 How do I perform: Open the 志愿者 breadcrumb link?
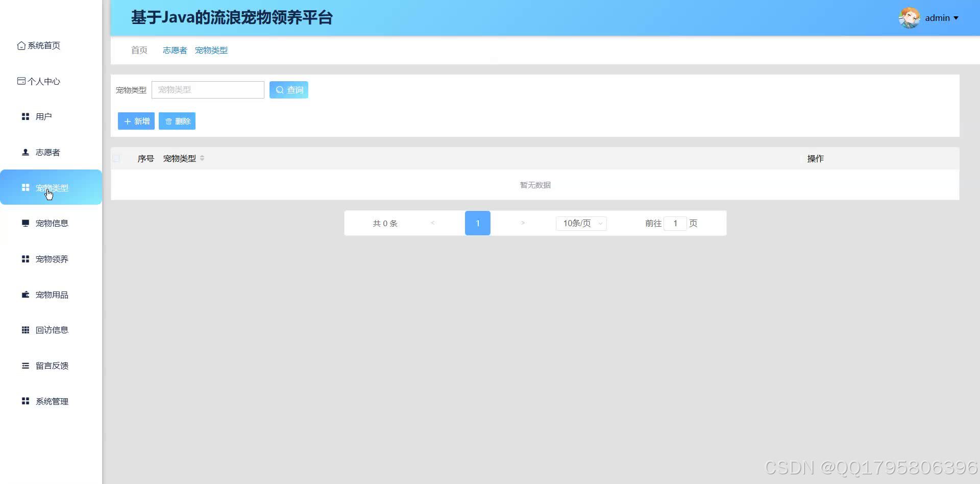click(174, 50)
